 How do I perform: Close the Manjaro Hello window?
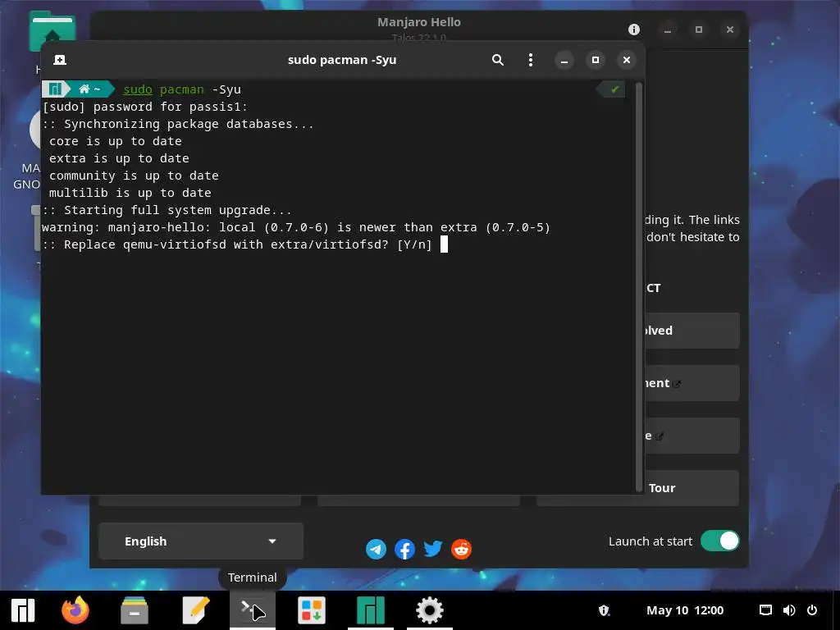pyautogui.click(x=729, y=30)
